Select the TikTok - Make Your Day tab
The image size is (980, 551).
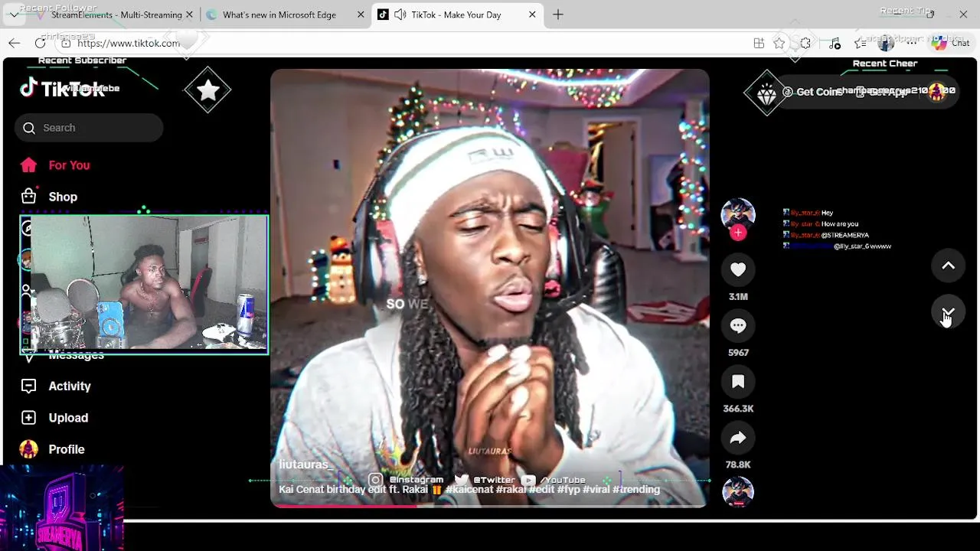click(x=456, y=15)
